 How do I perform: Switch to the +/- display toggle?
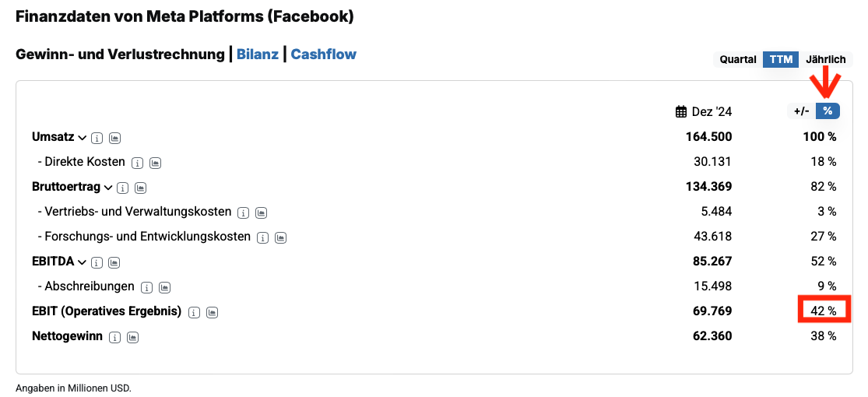coord(801,111)
